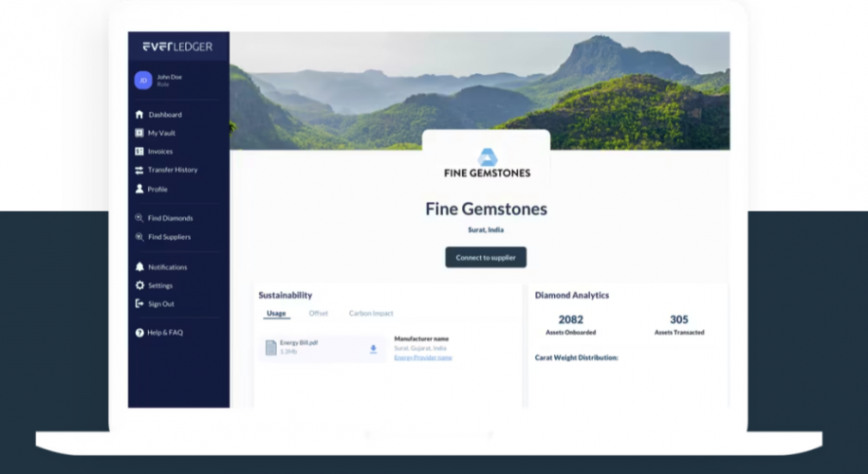Download the Energy Bill.pdf file
The width and height of the screenshot is (868, 474).
(x=373, y=349)
